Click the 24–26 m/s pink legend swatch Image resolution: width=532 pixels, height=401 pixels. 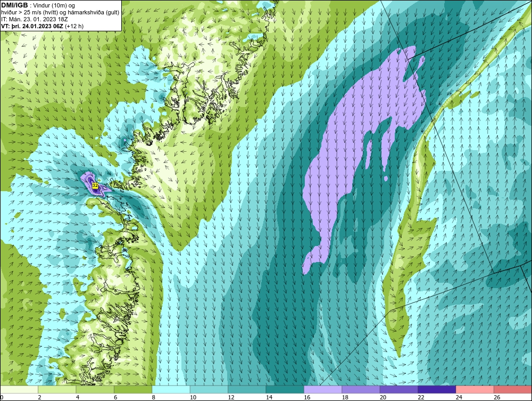(x=475, y=389)
